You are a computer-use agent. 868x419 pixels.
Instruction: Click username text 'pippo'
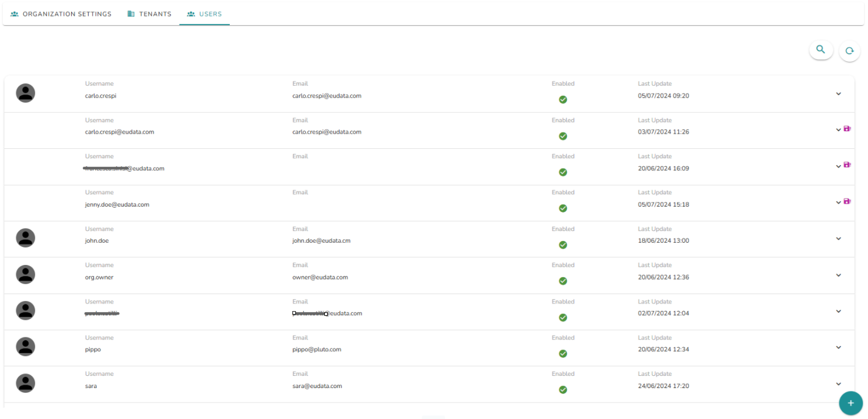[x=93, y=350]
